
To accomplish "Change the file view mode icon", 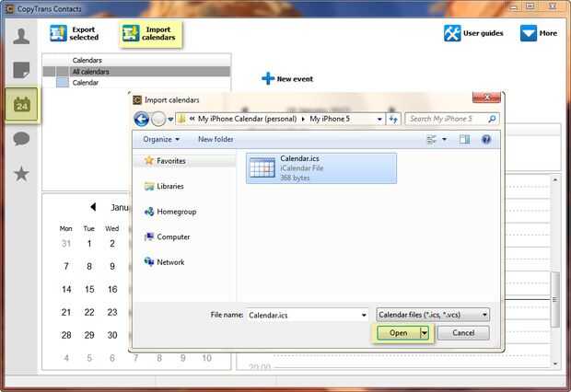I will pyautogui.click(x=431, y=139).
